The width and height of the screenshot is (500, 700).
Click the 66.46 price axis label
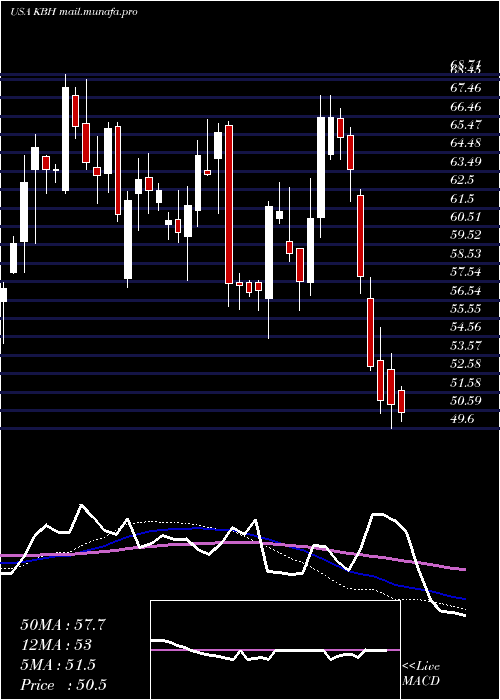[x=465, y=107]
